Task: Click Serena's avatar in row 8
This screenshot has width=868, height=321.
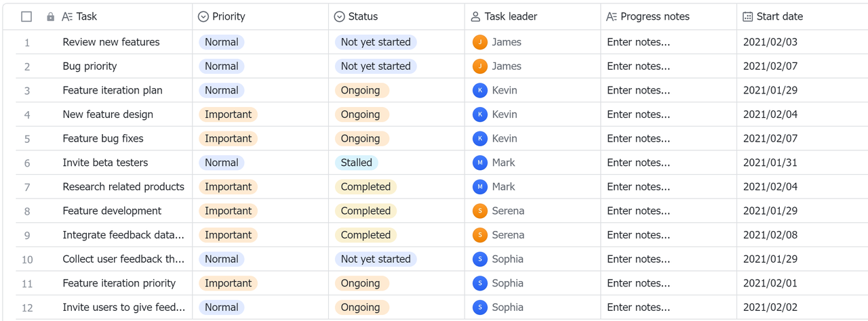Action: click(x=479, y=211)
